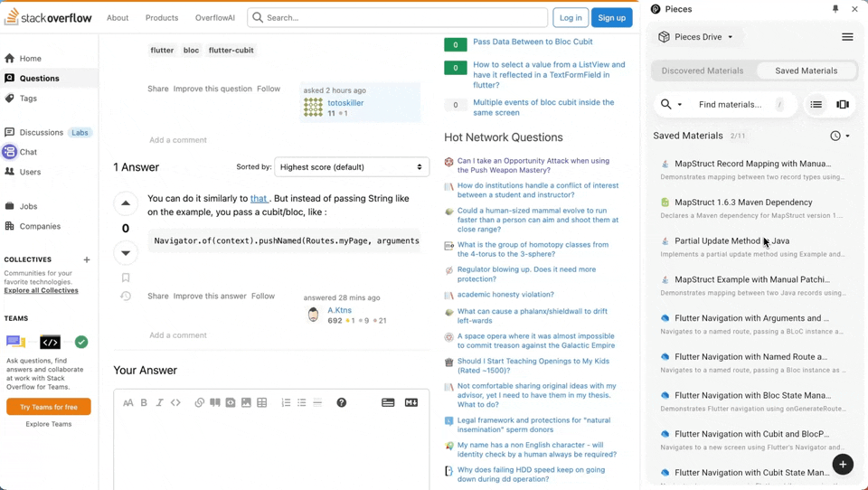Open OverflowAI from top navigation

pos(215,18)
